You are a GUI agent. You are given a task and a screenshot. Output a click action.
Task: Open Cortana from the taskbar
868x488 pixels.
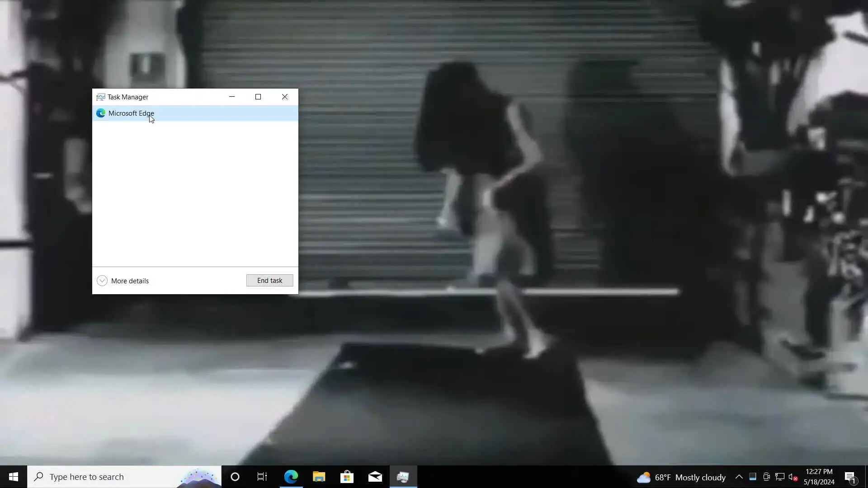pos(235,477)
